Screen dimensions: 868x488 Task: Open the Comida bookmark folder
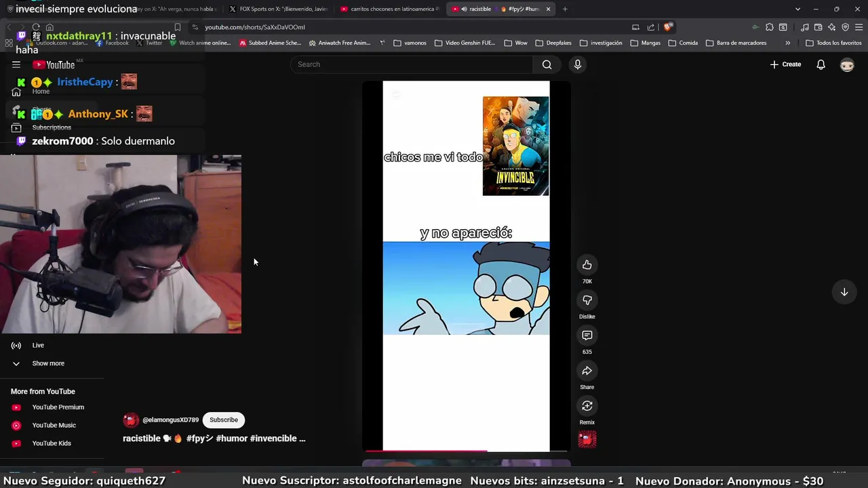pyautogui.click(x=682, y=43)
